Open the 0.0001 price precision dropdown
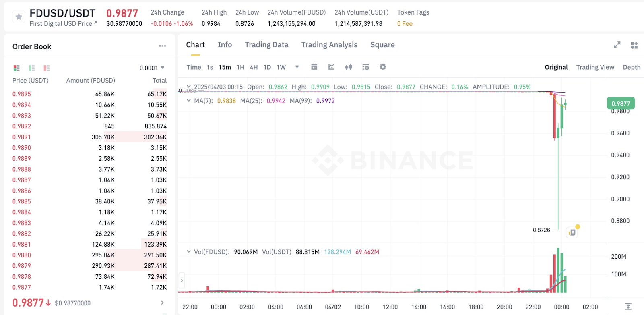 tap(152, 68)
